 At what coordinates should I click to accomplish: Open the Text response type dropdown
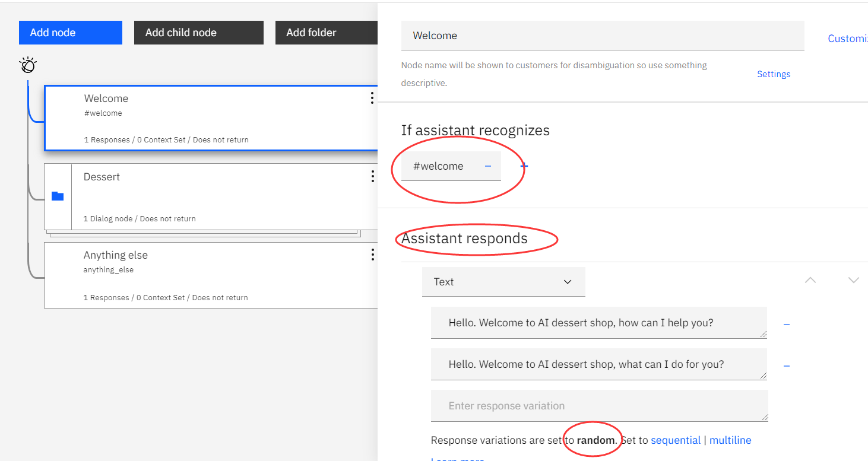coord(503,282)
